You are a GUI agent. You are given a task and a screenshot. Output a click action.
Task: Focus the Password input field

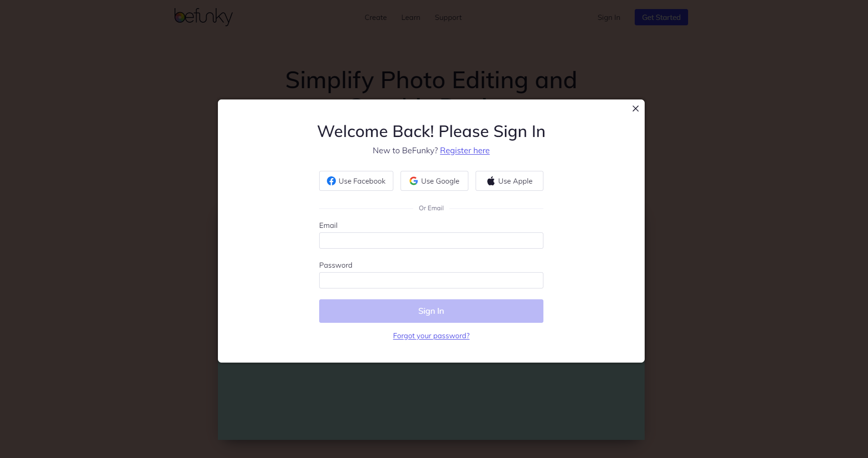[431, 280]
